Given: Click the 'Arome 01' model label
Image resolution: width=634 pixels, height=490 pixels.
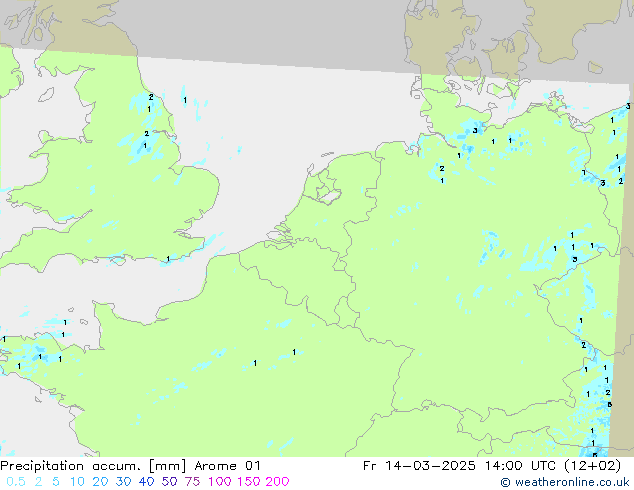Looking at the screenshot, I should (x=227, y=466).
